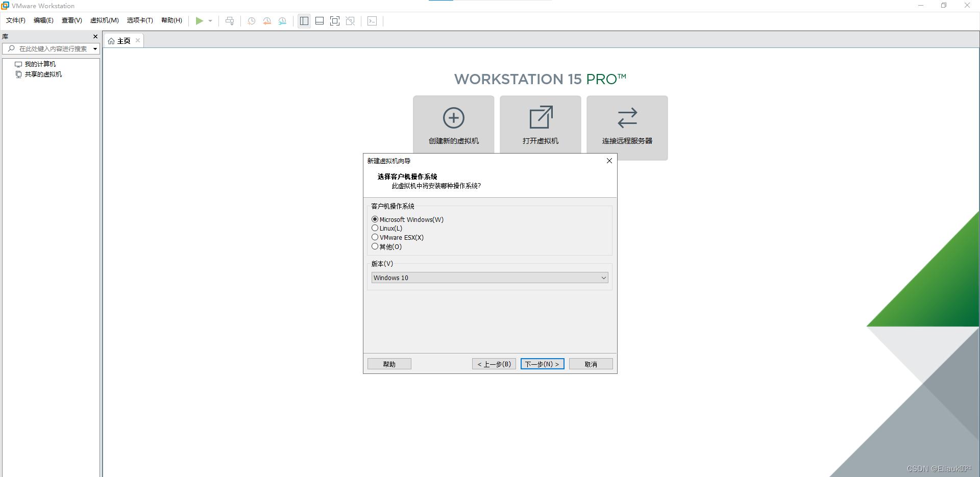Restore down the VMware Workstation window
Viewport: 980px width, 477px height.
coord(944,6)
